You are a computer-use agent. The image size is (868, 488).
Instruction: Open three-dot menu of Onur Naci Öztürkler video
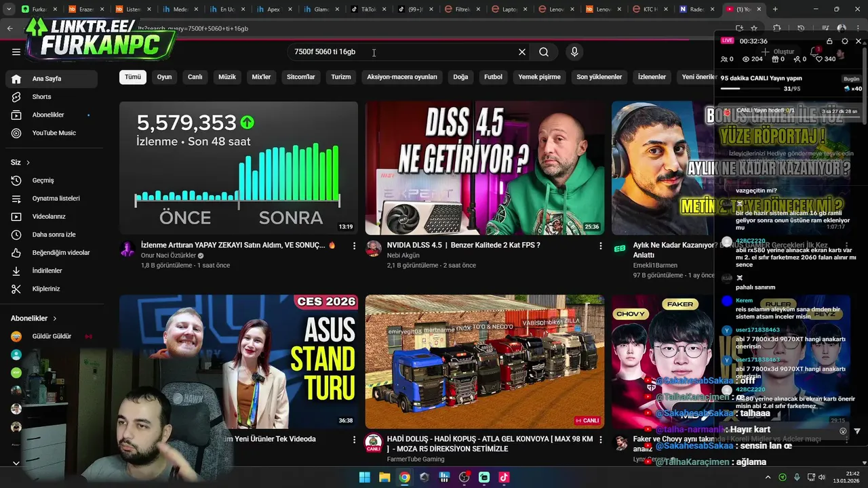354,245
